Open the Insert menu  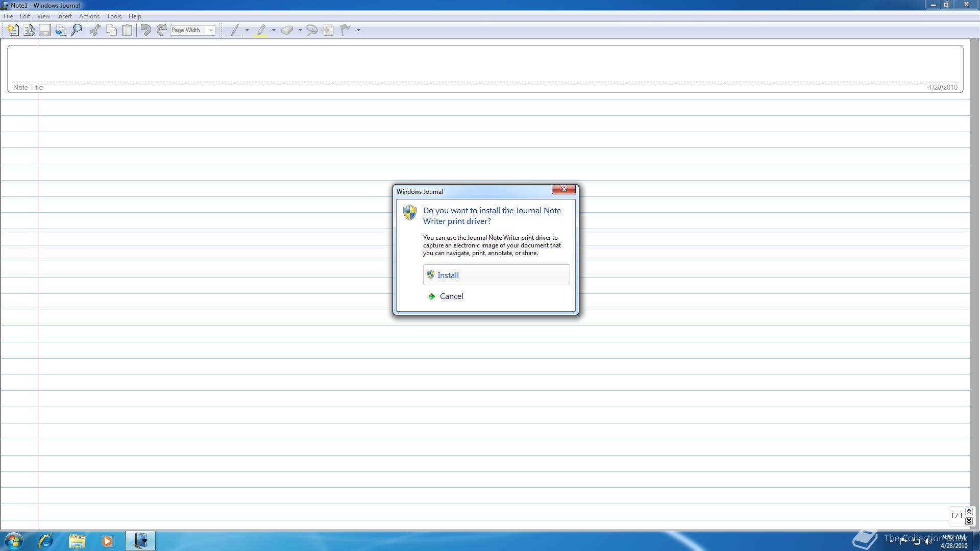[64, 16]
